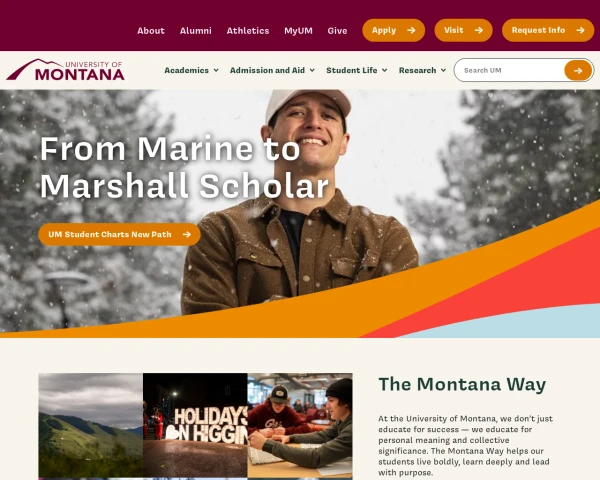Open the Athletics link
Screen dimensions: 600x480
248,31
